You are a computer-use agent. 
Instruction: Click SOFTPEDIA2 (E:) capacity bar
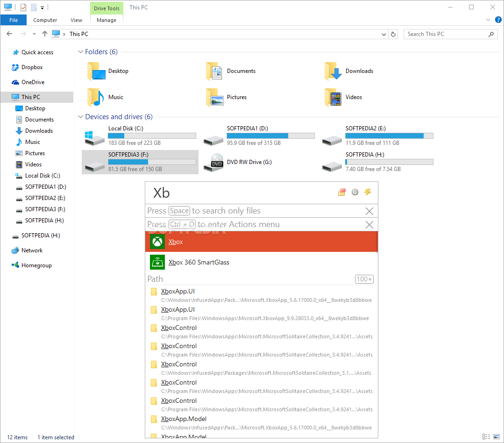tap(389, 136)
